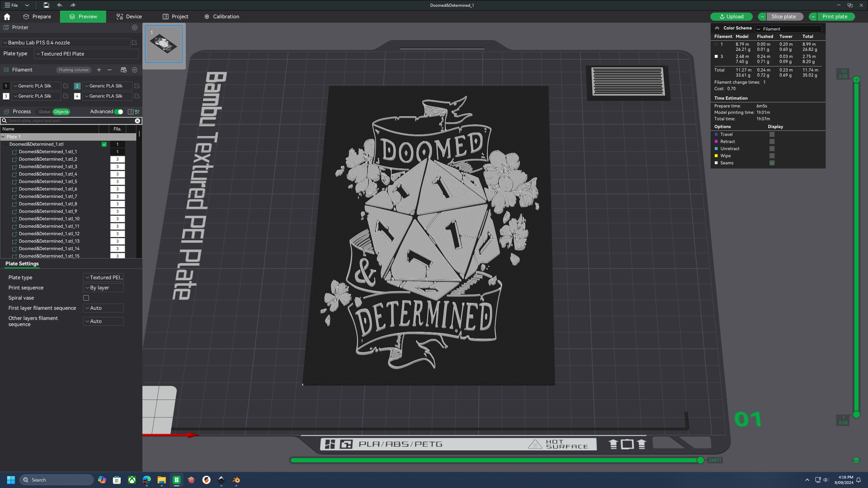Switch process scope to Global

click(x=44, y=112)
